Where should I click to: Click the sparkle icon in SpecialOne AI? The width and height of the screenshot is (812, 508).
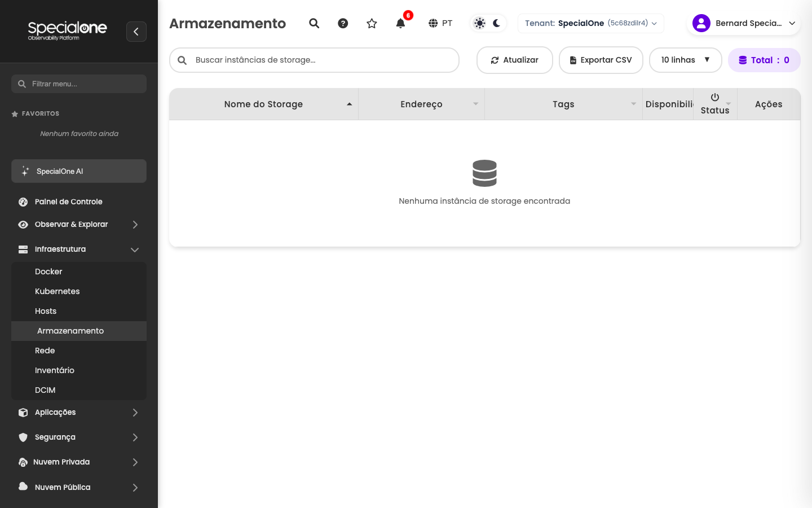tap(25, 171)
